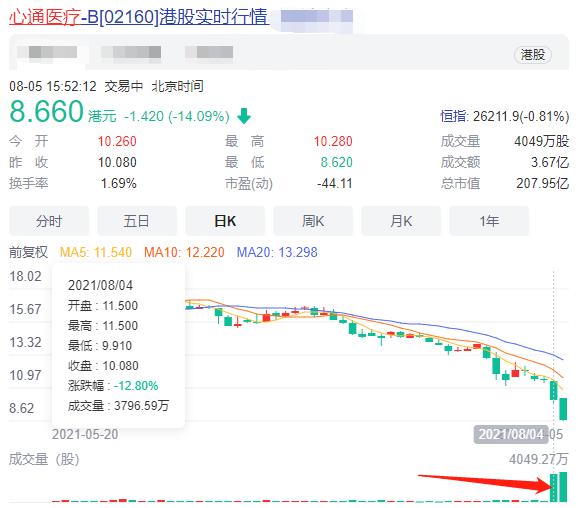Click the last green candlestick on the K chart
Image resolution: width=578 pixels, height=508 pixels.
pyautogui.click(x=563, y=408)
